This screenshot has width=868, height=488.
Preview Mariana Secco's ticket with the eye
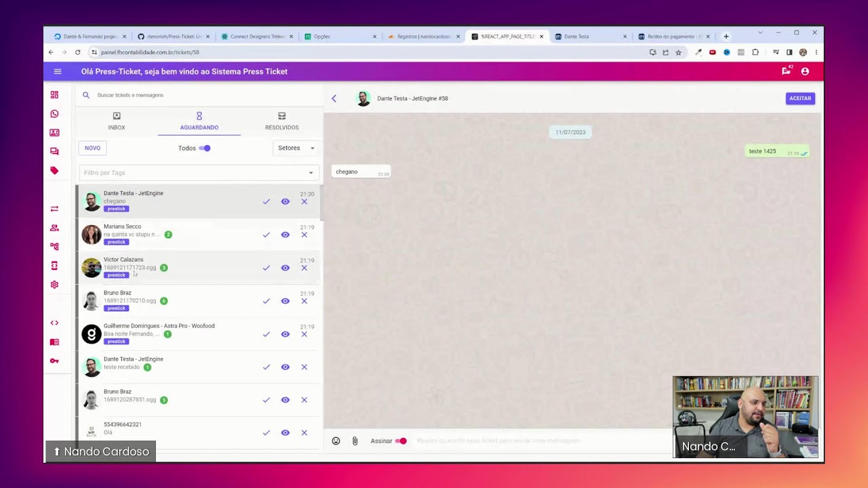pyautogui.click(x=285, y=235)
